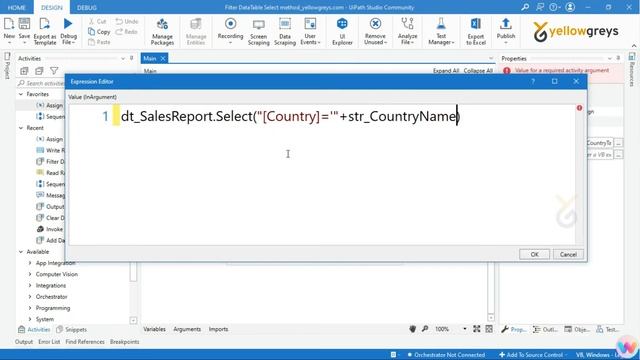Open Test Manager
This screenshot has width=640, height=360.
(x=441, y=31)
